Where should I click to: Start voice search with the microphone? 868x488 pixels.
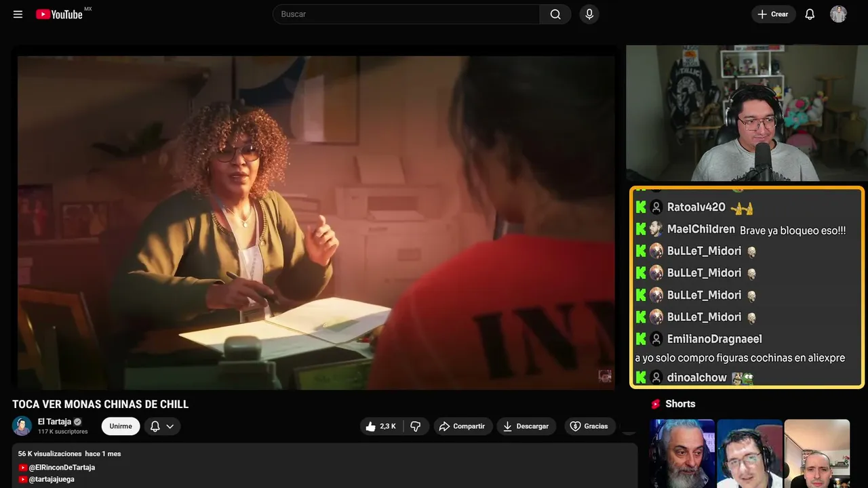(589, 14)
